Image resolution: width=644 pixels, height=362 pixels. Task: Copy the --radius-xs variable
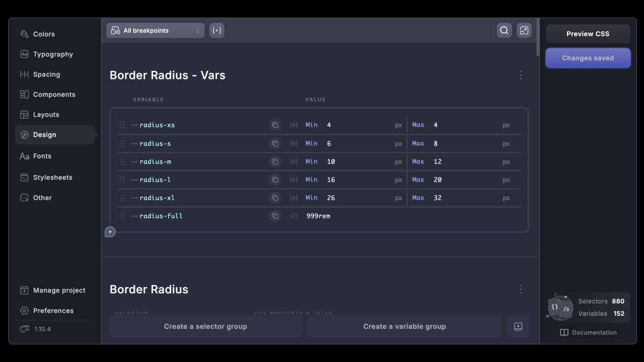[x=275, y=125]
